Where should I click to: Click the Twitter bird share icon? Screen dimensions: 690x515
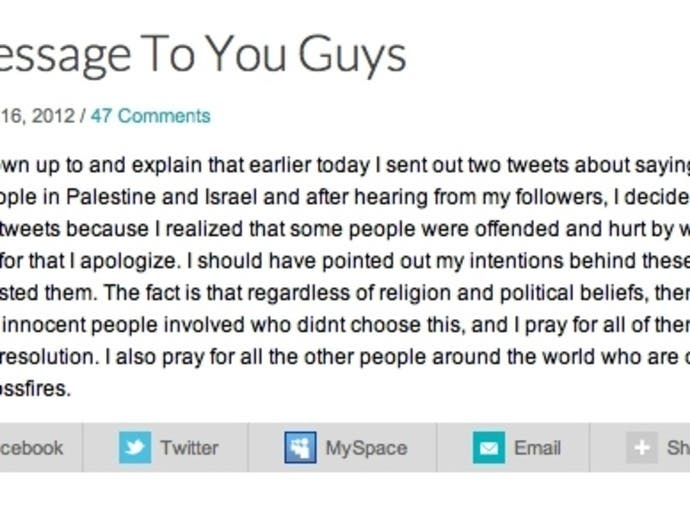click(135, 448)
